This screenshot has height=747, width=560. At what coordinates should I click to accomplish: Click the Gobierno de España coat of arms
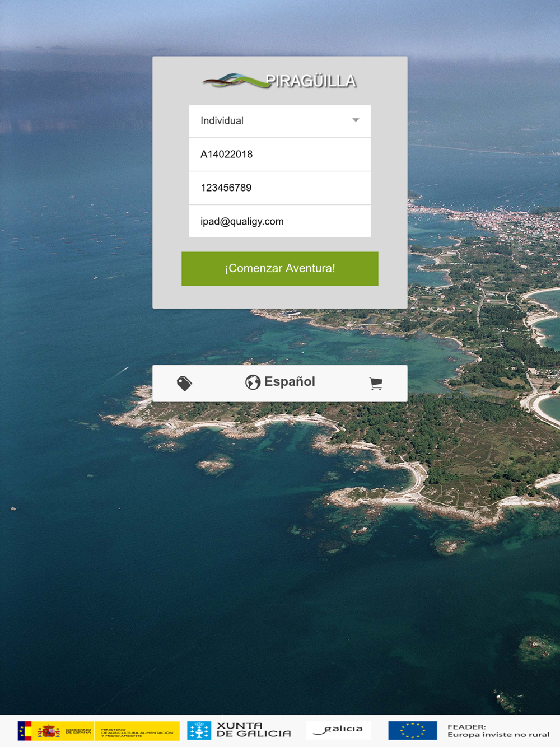click(49, 731)
